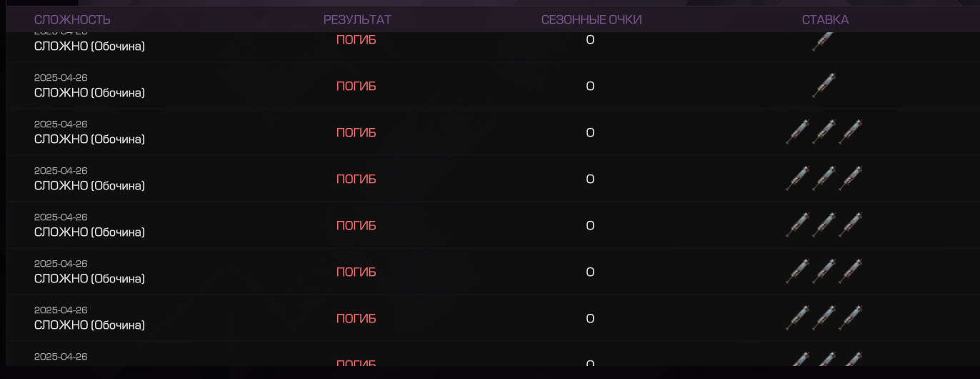
Task: Click leftmost syringe in the first triple-syringe row
Action: (x=798, y=132)
